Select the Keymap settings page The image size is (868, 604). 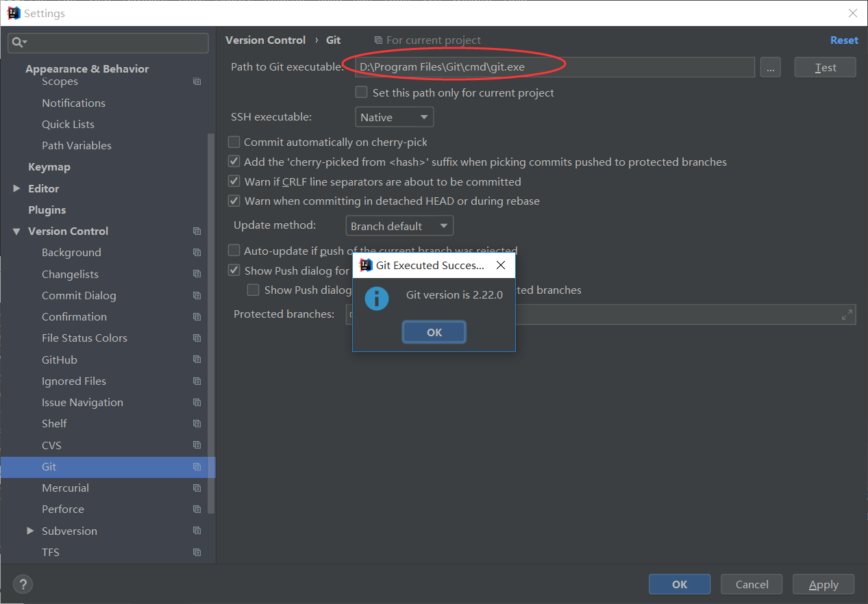(x=49, y=167)
